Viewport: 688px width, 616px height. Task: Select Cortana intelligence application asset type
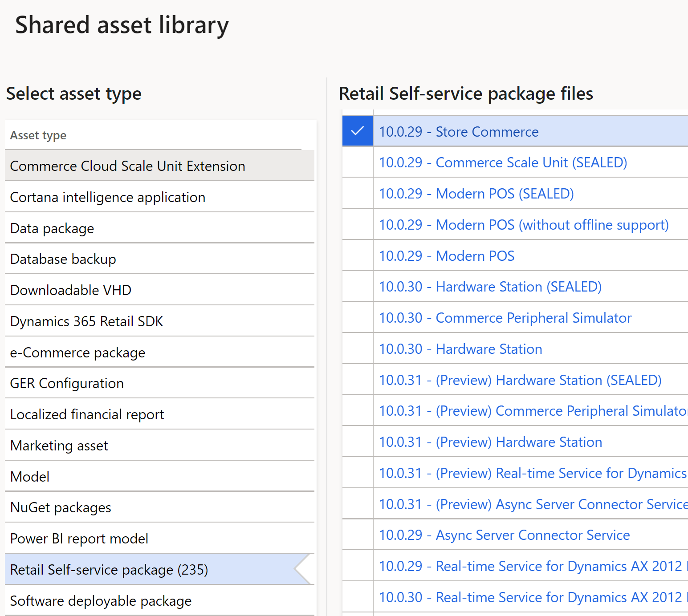coord(159,197)
